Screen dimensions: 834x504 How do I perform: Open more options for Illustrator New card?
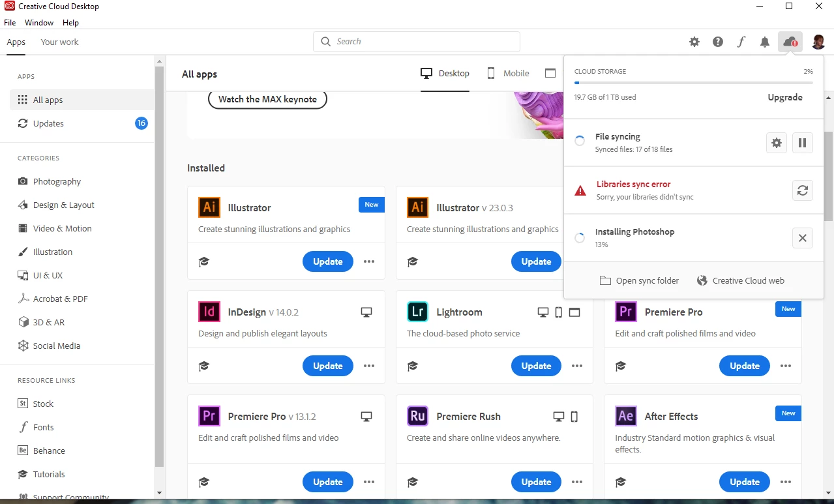tap(369, 261)
